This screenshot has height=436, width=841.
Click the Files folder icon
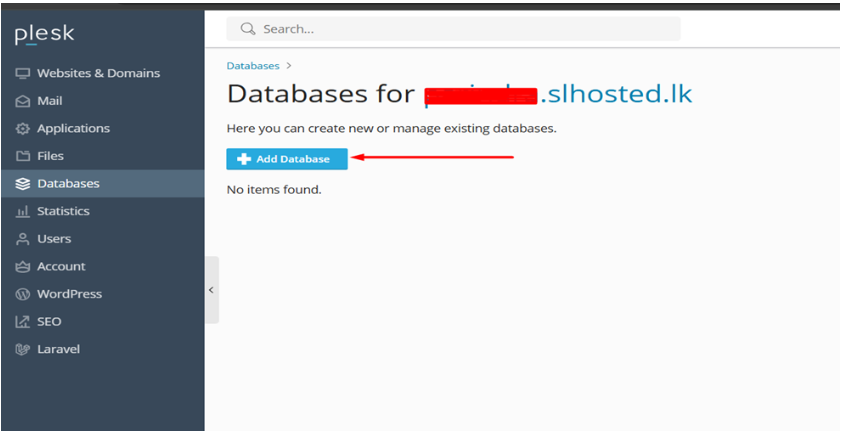tap(23, 156)
